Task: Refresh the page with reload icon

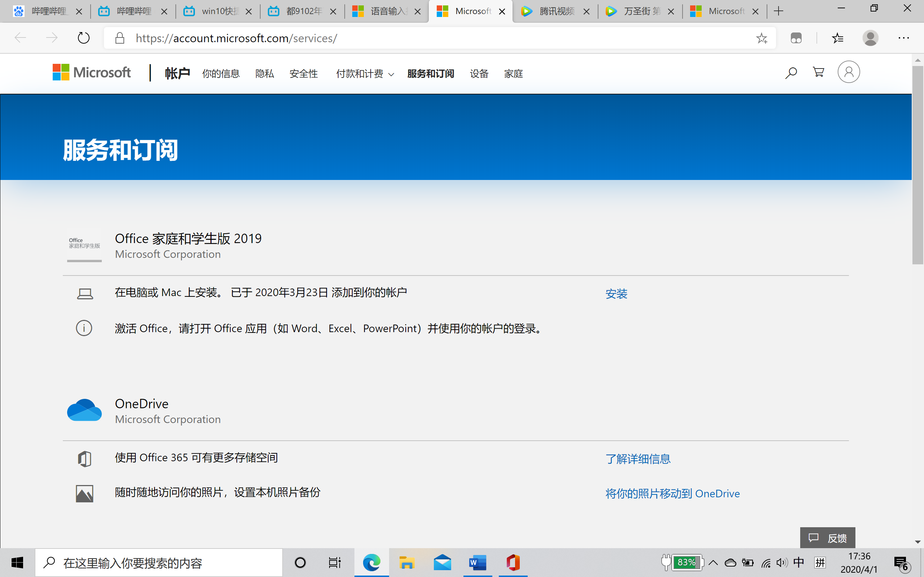Action: pyautogui.click(x=83, y=38)
